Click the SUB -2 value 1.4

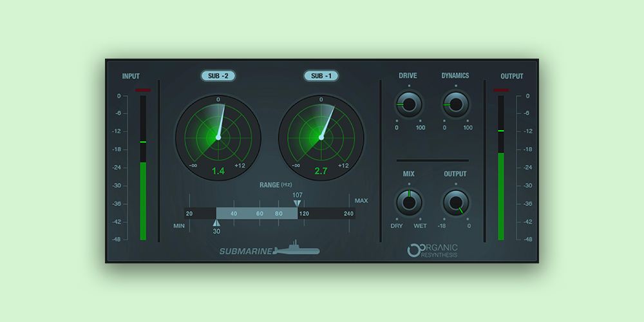tap(218, 171)
